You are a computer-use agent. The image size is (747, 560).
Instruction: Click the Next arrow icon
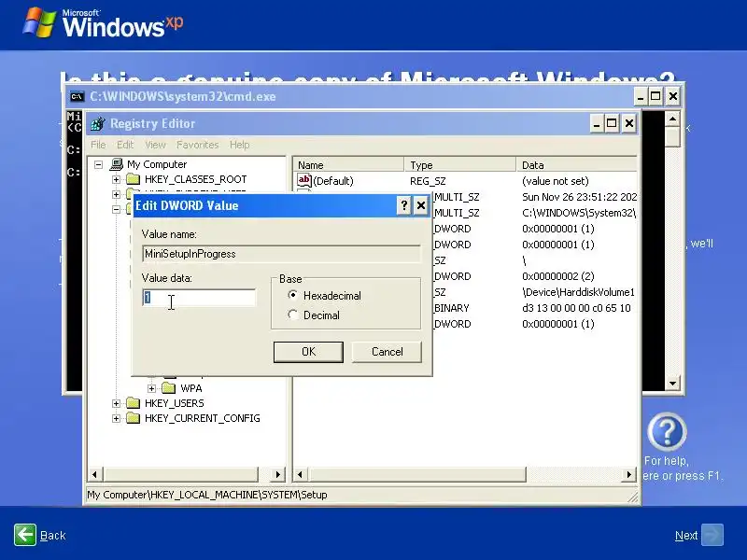712,535
